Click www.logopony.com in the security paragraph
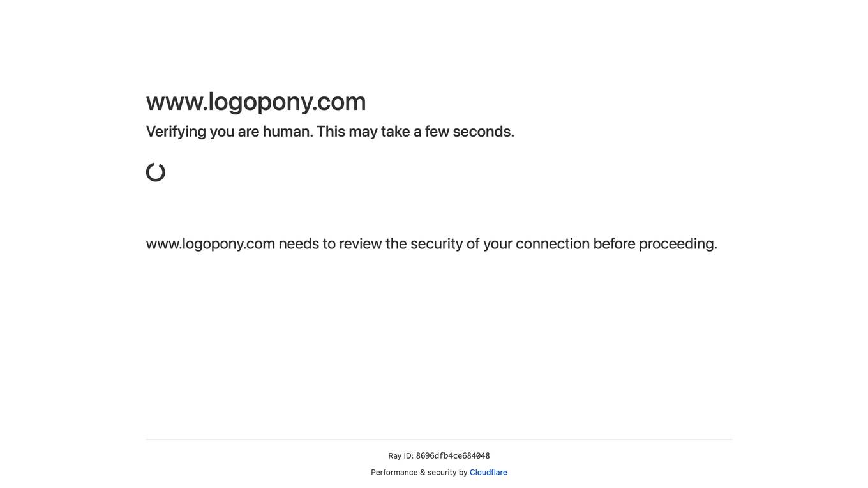Screen dimensions: 868x488 [211, 244]
